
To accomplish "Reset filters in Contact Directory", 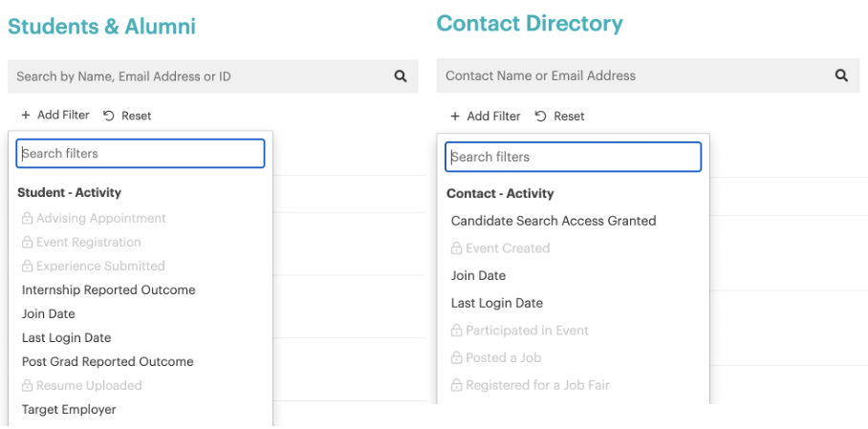I will pyautogui.click(x=559, y=117).
